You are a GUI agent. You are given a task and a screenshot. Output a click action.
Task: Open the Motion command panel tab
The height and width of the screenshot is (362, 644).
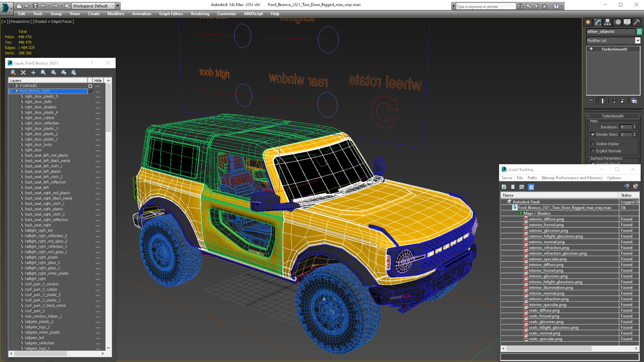point(617,22)
